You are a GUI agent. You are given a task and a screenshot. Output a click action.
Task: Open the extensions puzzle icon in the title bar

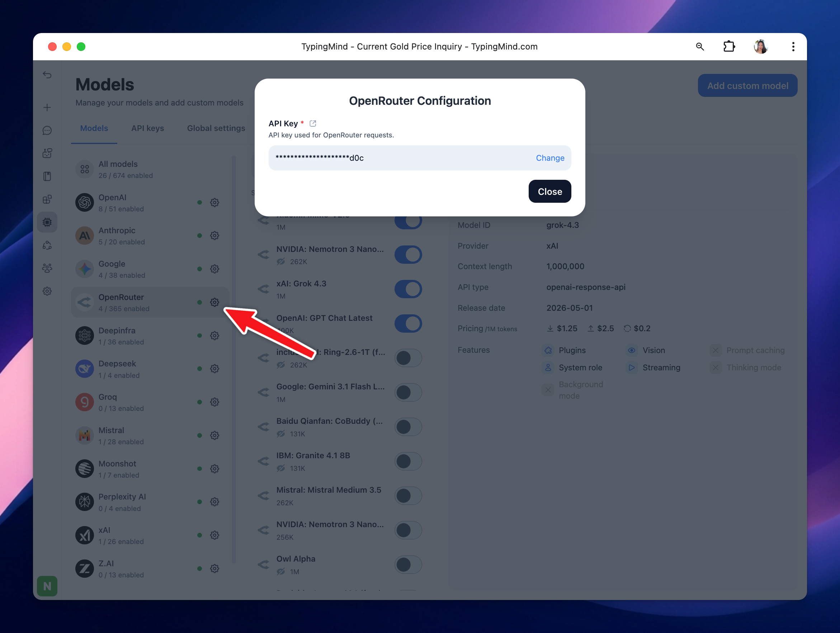(x=729, y=46)
